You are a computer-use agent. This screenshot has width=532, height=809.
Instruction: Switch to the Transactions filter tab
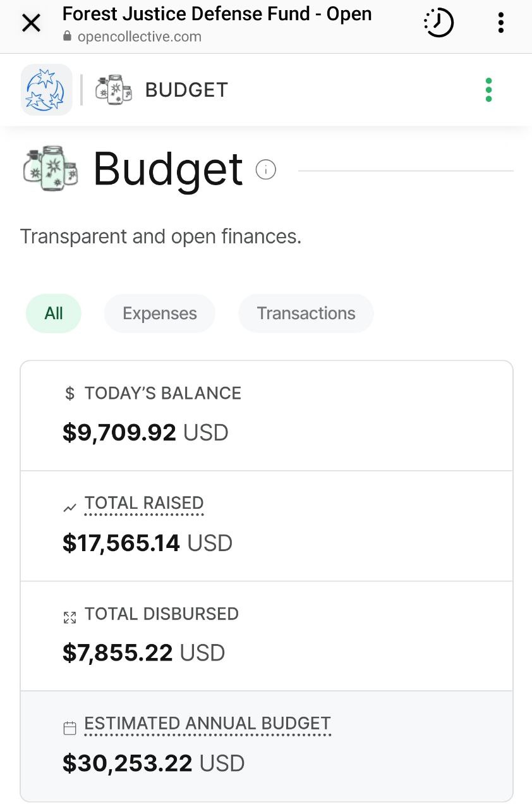tap(306, 313)
